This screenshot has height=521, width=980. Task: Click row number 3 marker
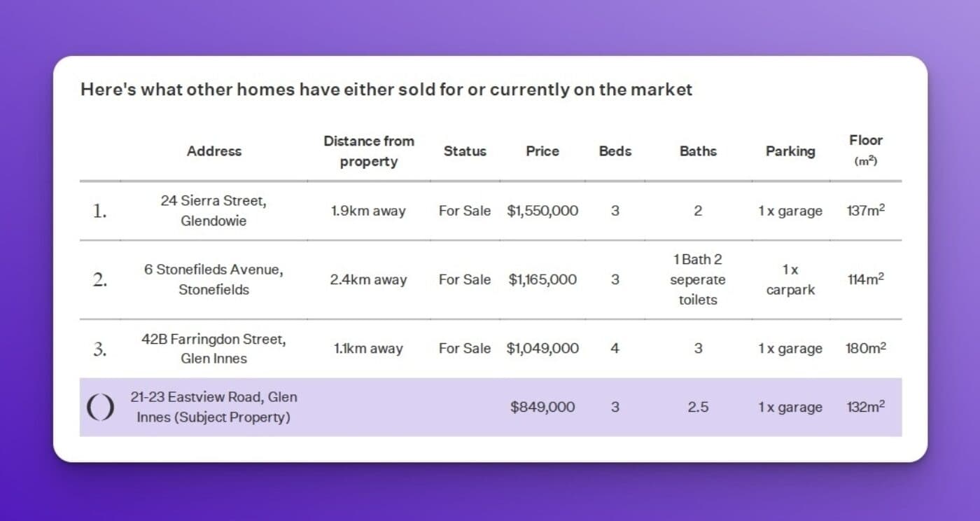[99, 349]
